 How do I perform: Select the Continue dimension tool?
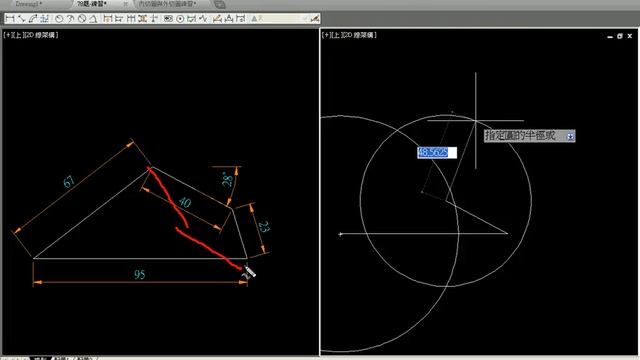click(x=131, y=19)
